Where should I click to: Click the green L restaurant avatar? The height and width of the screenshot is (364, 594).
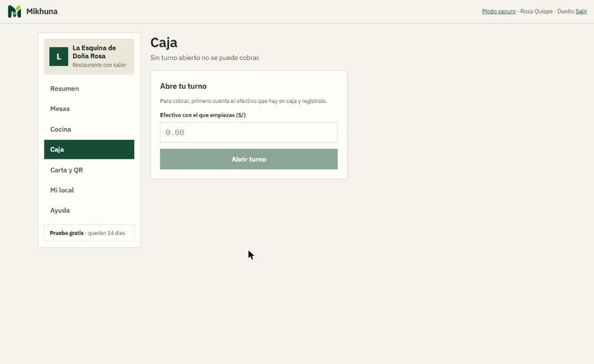[59, 57]
